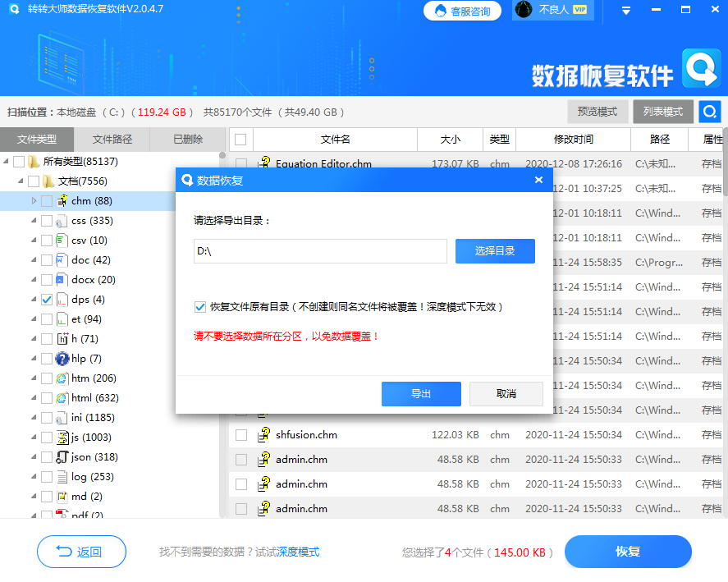Click the 导出 button in dialog
Viewport: 728px width, 582px height.
[421, 393]
